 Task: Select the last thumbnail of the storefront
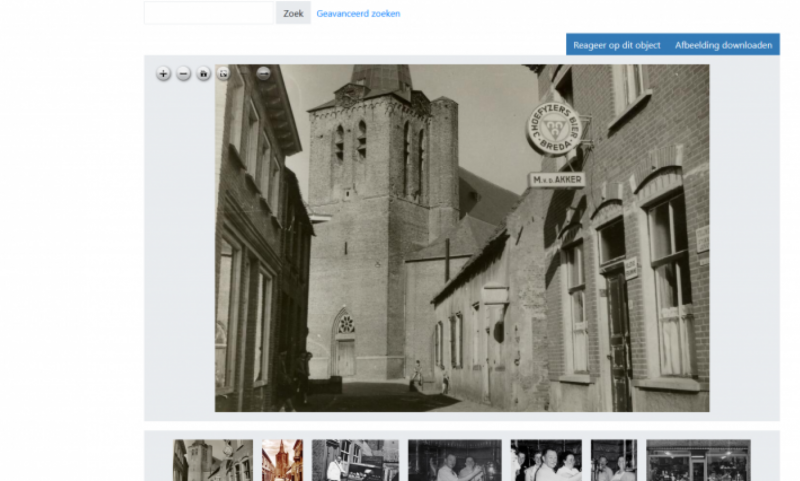click(698, 461)
